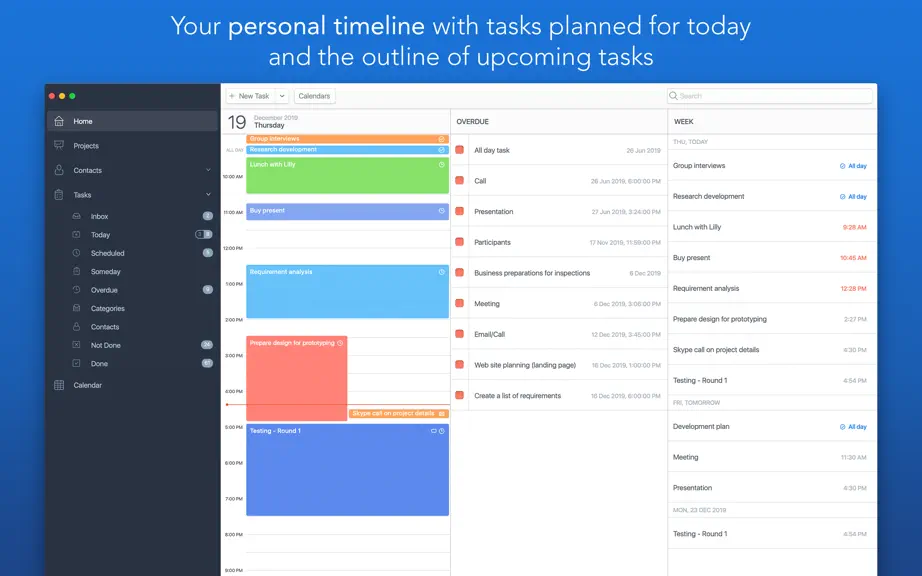The image size is (922, 576).
Task: Go to Someday in the sidebar
Action: pyautogui.click(x=105, y=272)
